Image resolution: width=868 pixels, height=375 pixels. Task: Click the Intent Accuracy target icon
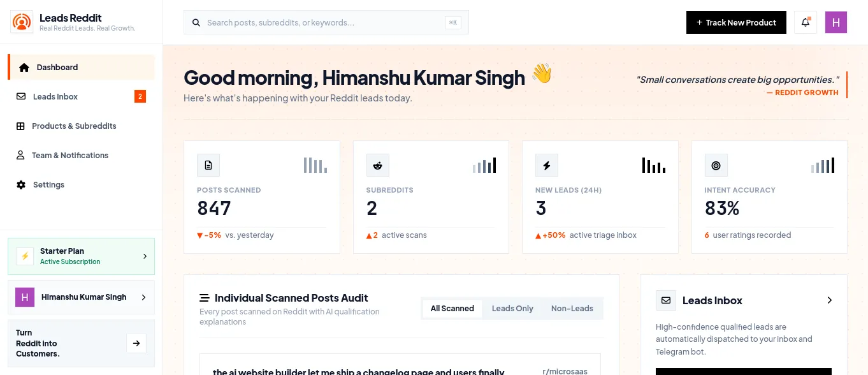[716, 165]
